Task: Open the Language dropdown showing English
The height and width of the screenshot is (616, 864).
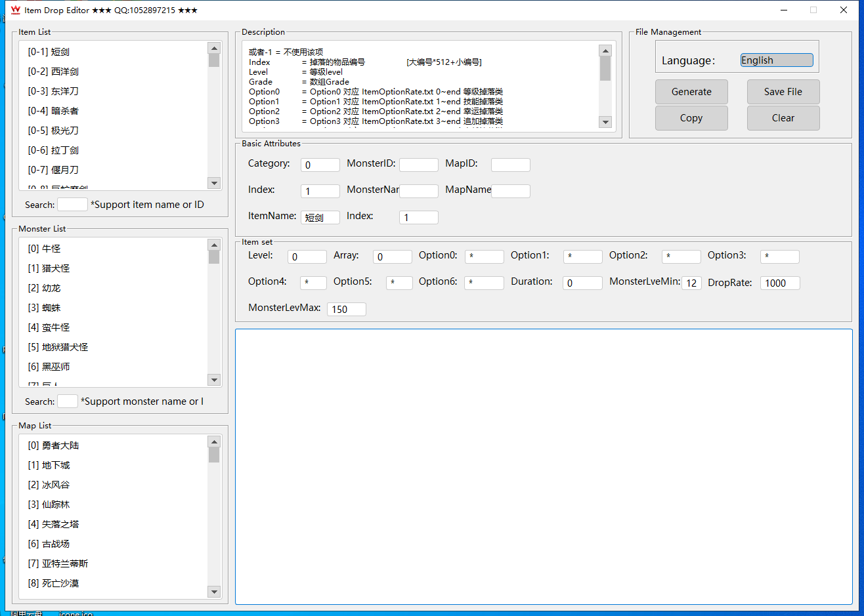Action: [x=777, y=60]
